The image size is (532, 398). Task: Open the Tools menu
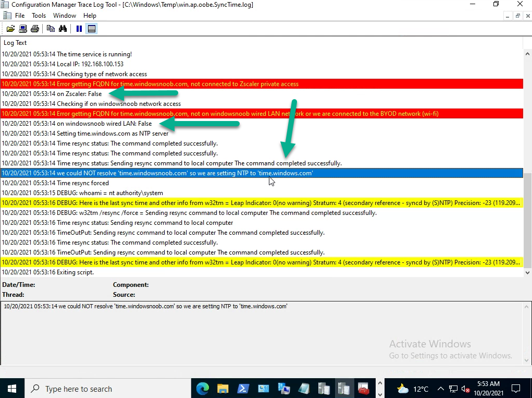39,16
